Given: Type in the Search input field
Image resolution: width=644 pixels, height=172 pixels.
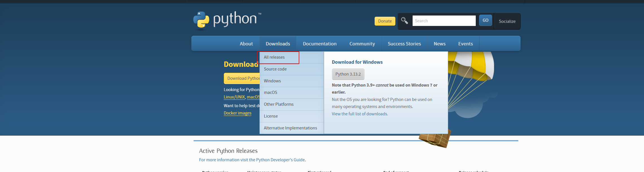Looking at the screenshot, I should click(444, 21).
